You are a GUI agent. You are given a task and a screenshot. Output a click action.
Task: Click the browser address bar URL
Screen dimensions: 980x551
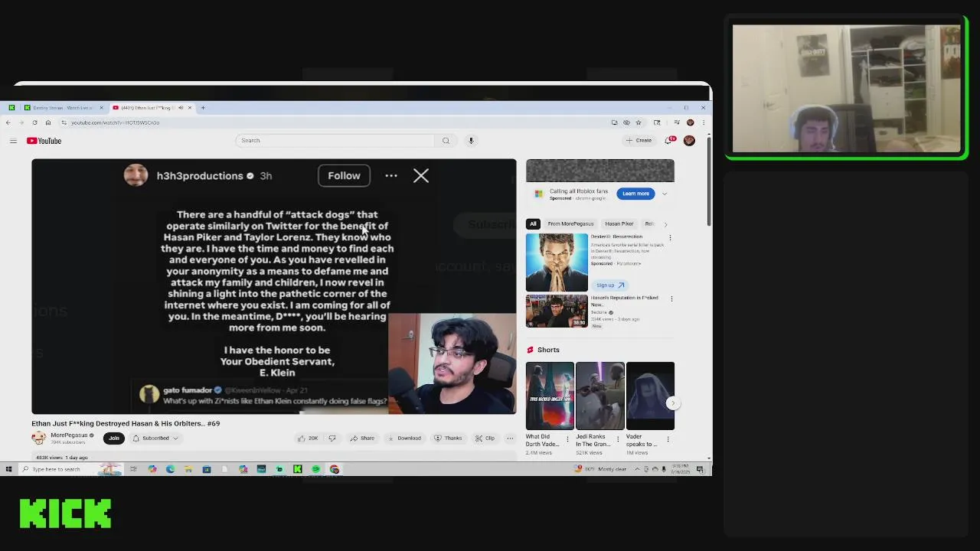coord(115,122)
